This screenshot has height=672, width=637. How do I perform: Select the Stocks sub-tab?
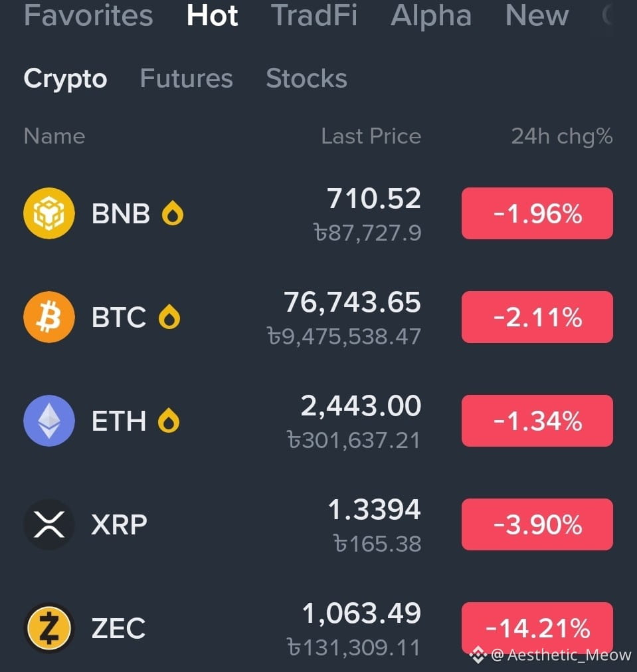coord(307,78)
